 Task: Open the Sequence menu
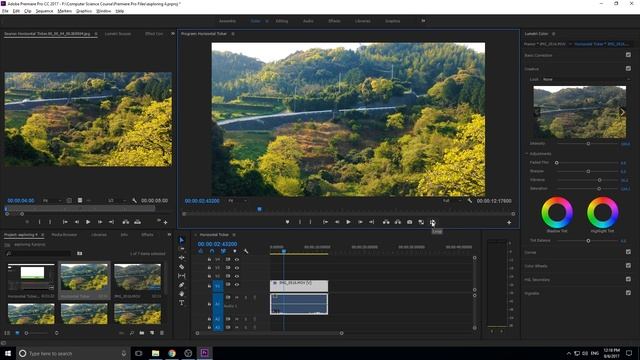(x=44, y=11)
